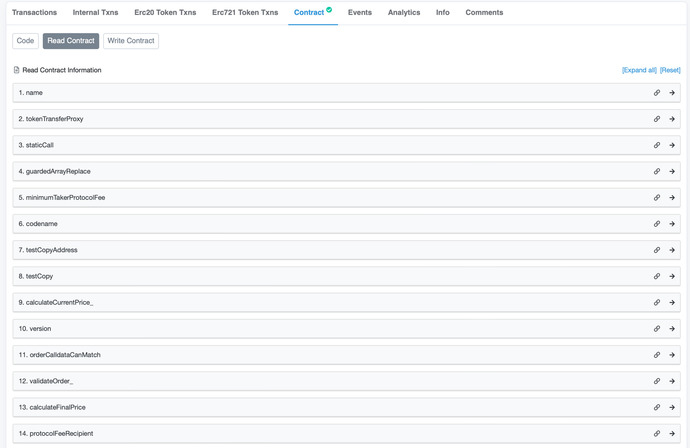690x448 pixels.
Task: Copy link icon for guardedArrayReplace row
Action: coord(657,172)
